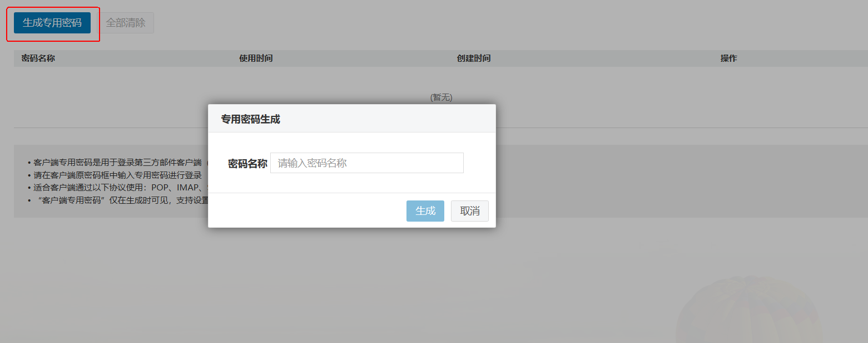The width and height of the screenshot is (868, 343).
Task: Cancel the dialog with 取消
Action: pyautogui.click(x=469, y=211)
